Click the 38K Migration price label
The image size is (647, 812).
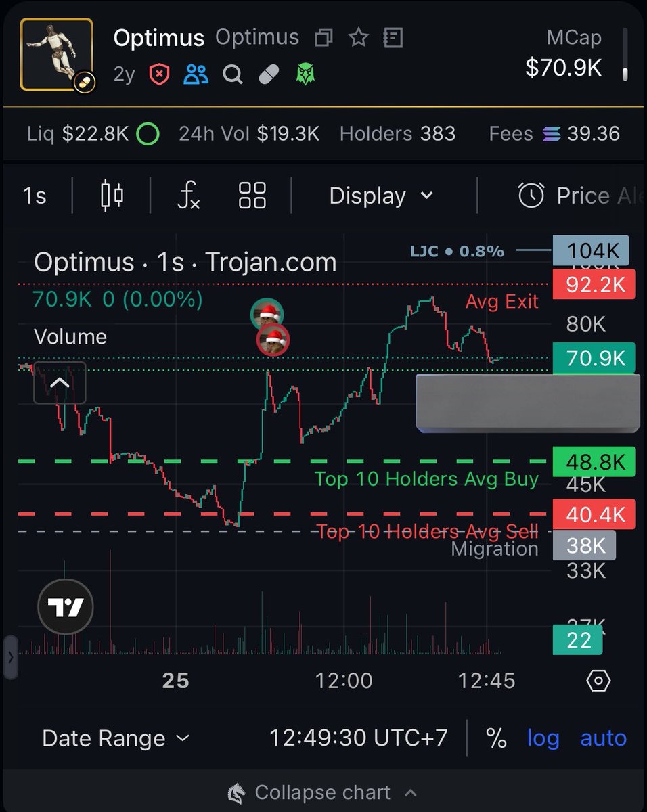(585, 545)
